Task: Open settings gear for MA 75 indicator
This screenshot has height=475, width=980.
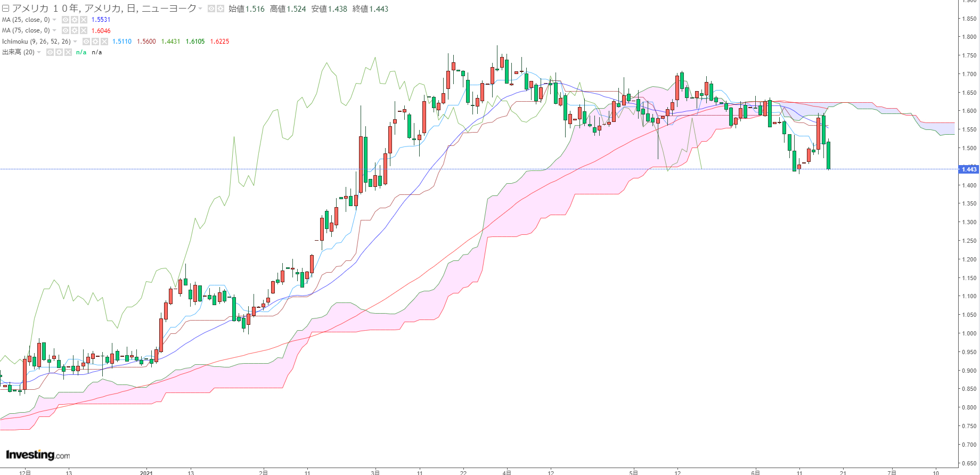Action: tap(75, 30)
